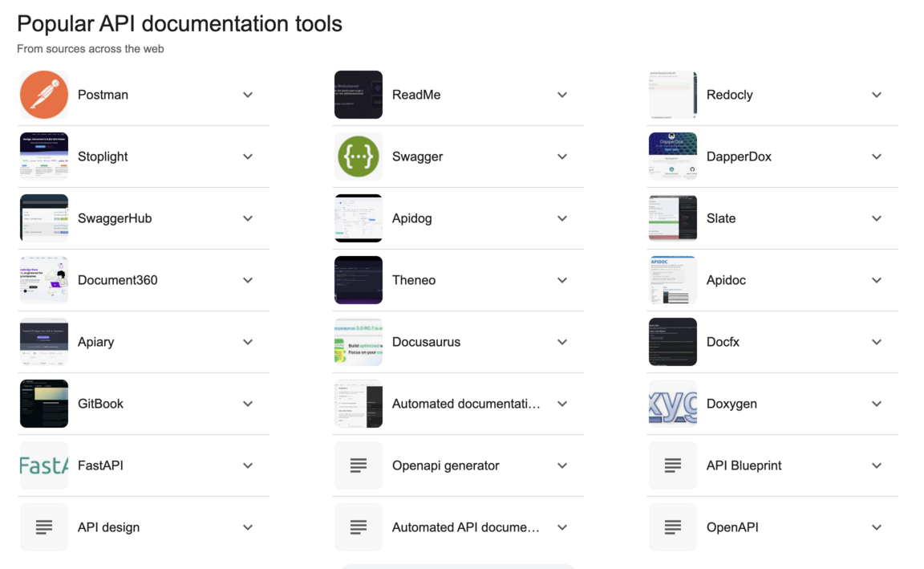Click the API design text-lines icon
The height and width of the screenshot is (569, 924).
coord(44,527)
